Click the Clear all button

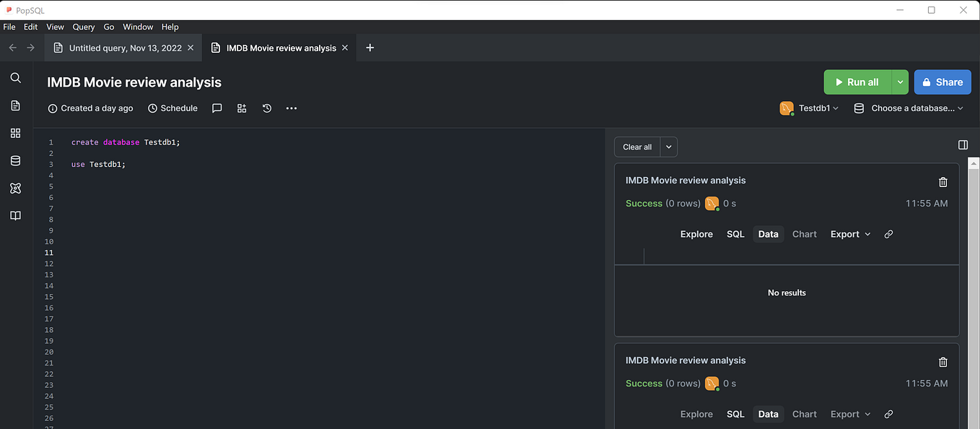[x=637, y=147]
